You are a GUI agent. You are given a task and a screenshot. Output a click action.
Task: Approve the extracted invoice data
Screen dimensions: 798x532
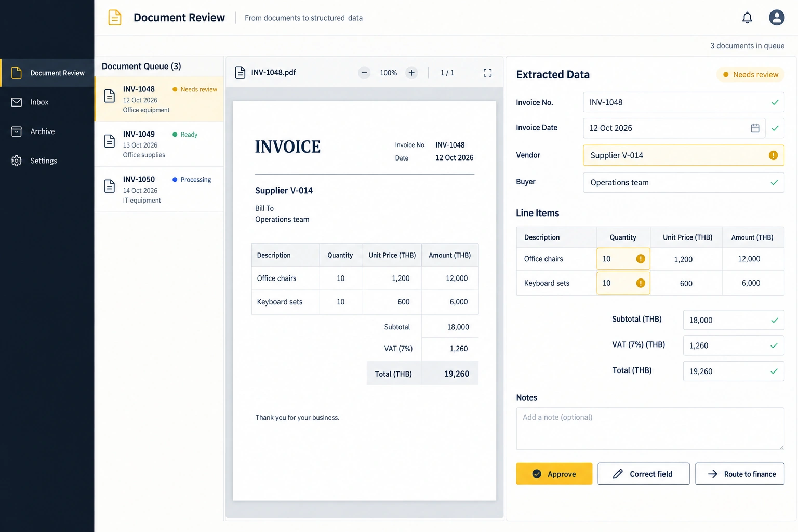click(x=554, y=474)
